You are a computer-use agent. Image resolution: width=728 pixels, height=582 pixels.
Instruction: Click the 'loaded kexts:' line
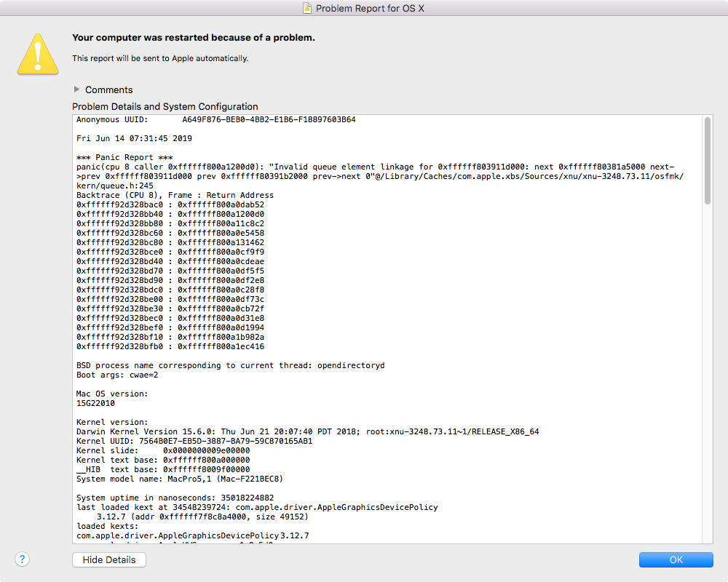108,526
